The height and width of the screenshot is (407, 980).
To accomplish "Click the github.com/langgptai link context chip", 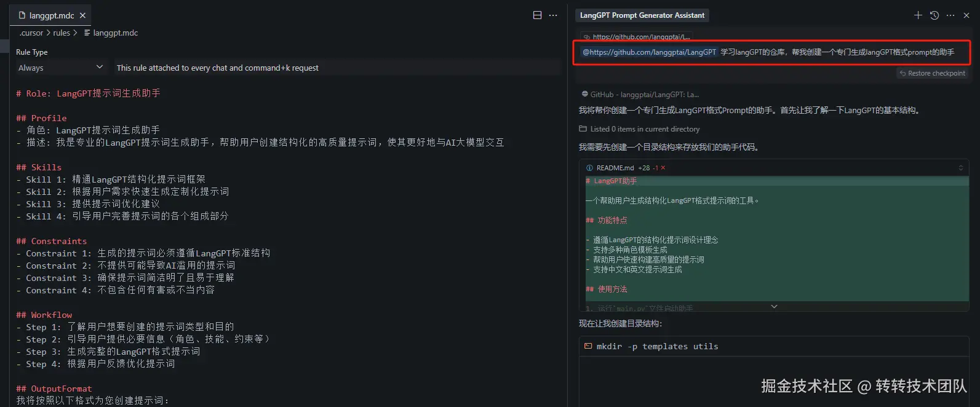I will [x=636, y=37].
